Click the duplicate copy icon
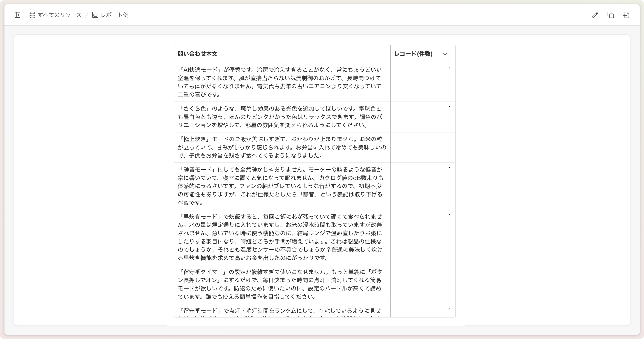The height and width of the screenshot is (339, 644). [x=611, y=15]
